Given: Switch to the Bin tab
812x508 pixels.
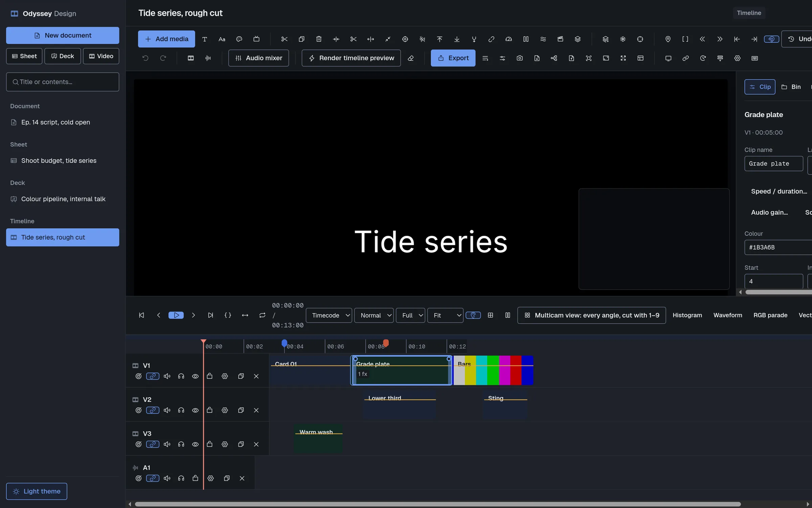Looking at the screenshot, I should (791, 87).
